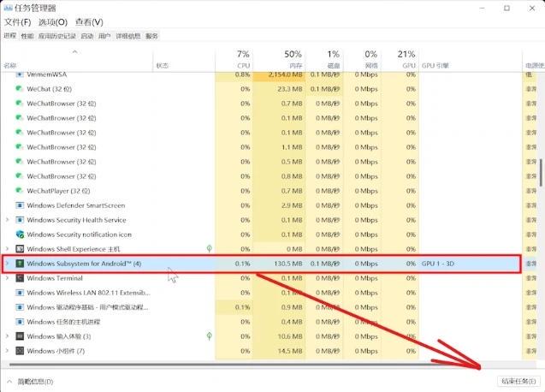
Task: Switch to the 详细信息 tab
Action: (x=128, y=36)
